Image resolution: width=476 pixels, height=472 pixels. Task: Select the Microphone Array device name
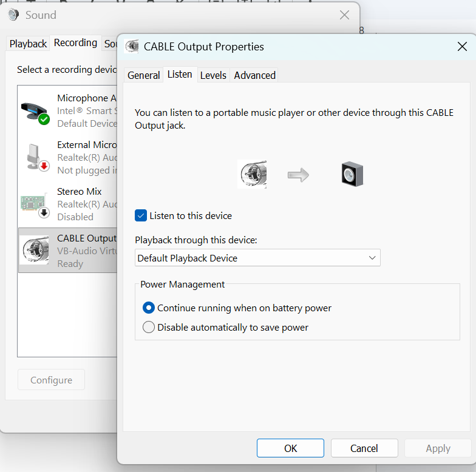coord(87,98)
